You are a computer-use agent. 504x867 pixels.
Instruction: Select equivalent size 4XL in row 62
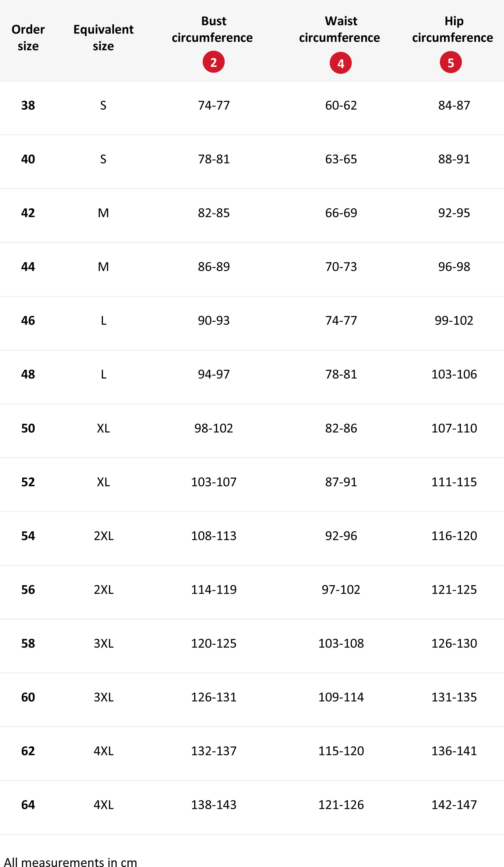(104, 751)
